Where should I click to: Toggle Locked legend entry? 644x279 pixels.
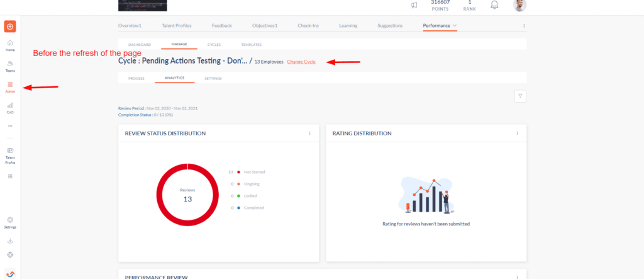point(244,196)
